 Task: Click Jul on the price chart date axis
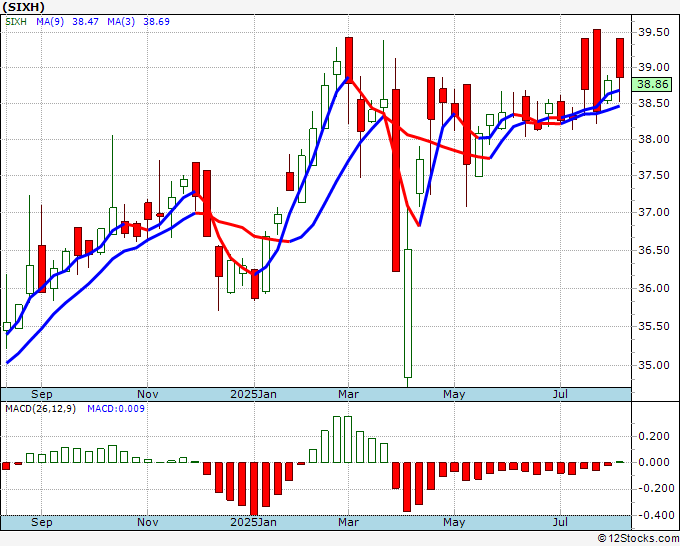click(560, 394)
